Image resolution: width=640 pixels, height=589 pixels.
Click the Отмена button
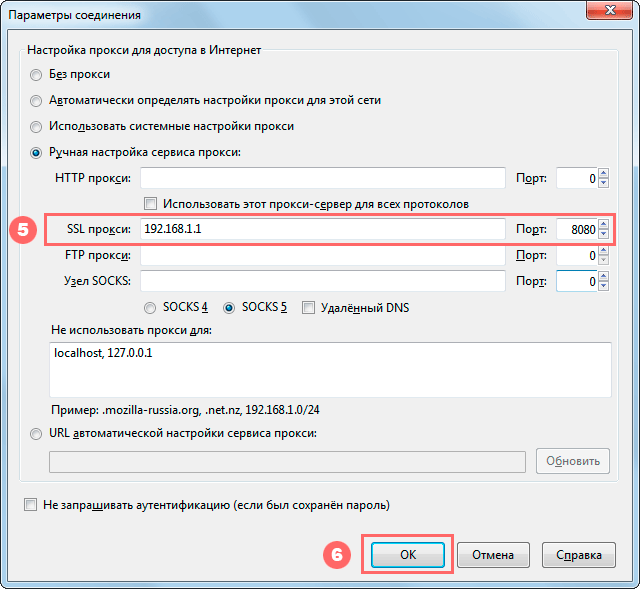point(493,554)
